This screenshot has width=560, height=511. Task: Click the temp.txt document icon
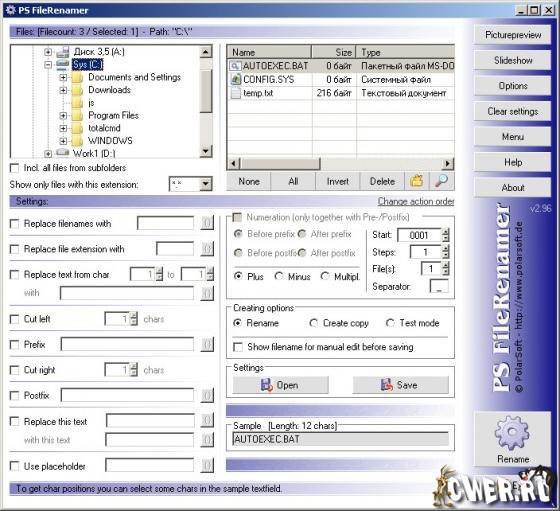tap(235, 93)
